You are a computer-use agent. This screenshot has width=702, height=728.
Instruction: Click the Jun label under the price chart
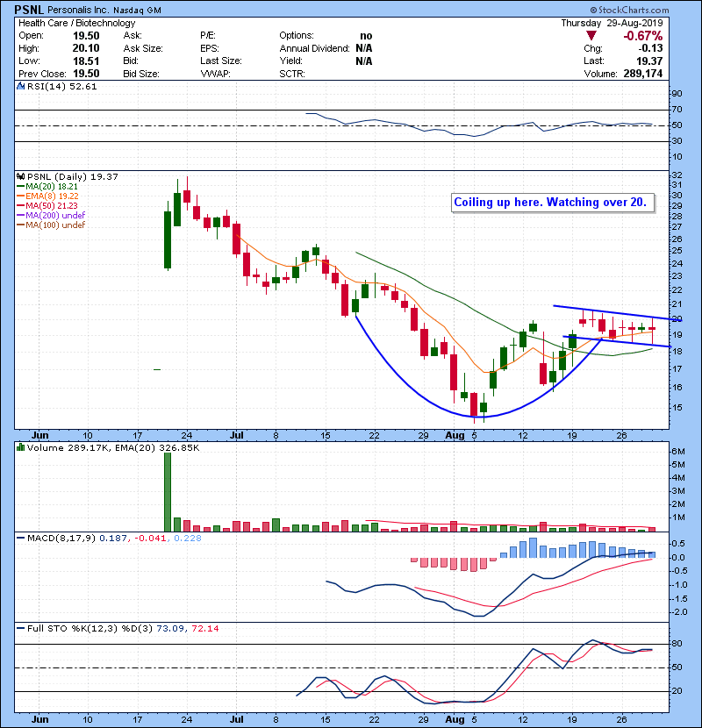[40, 435]
